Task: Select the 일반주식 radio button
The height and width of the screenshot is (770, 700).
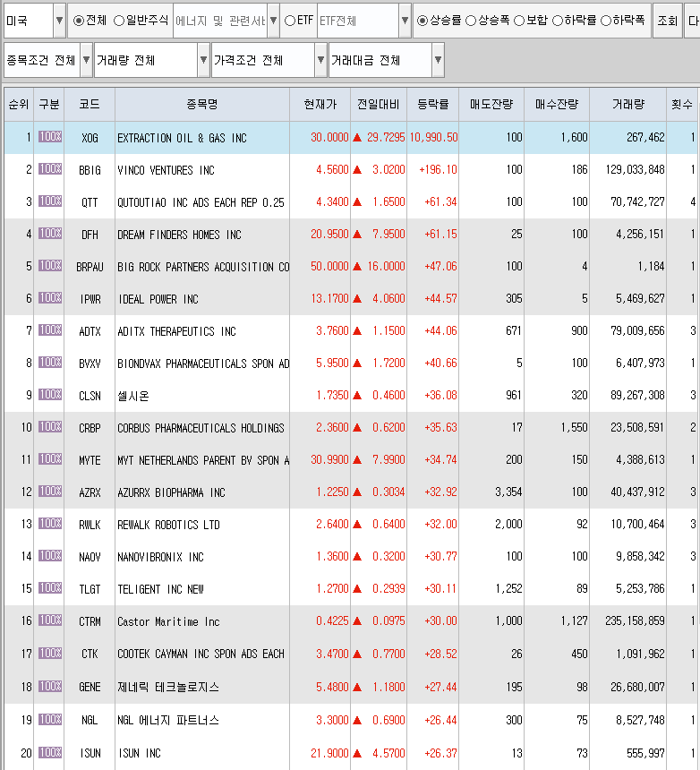Action: pos(119,21)
